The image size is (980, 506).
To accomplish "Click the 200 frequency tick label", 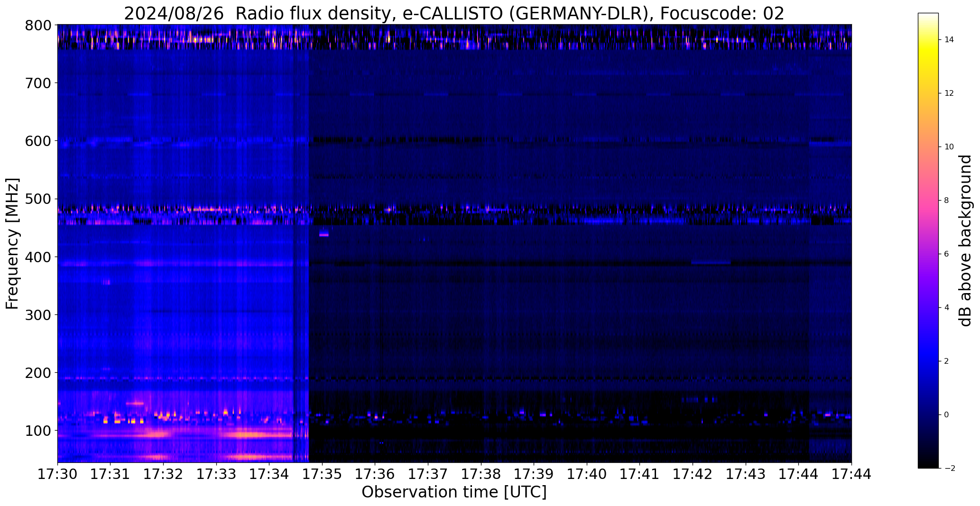I will point(37,373).
